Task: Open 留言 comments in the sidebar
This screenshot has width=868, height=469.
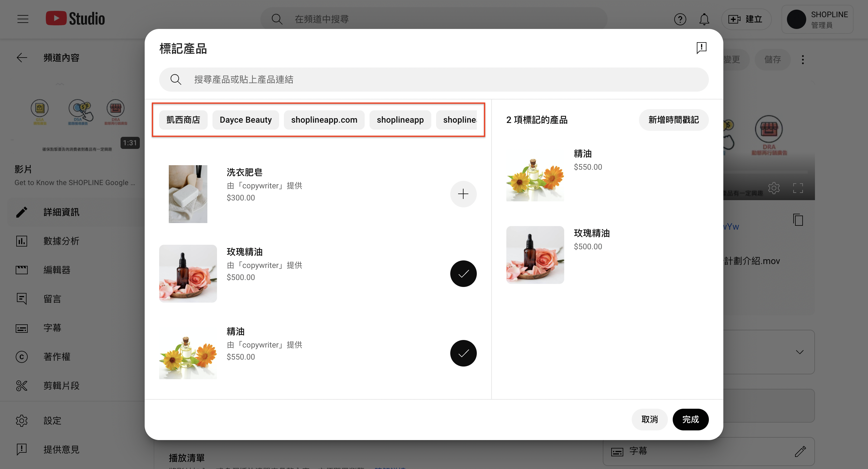Action: 76,299
